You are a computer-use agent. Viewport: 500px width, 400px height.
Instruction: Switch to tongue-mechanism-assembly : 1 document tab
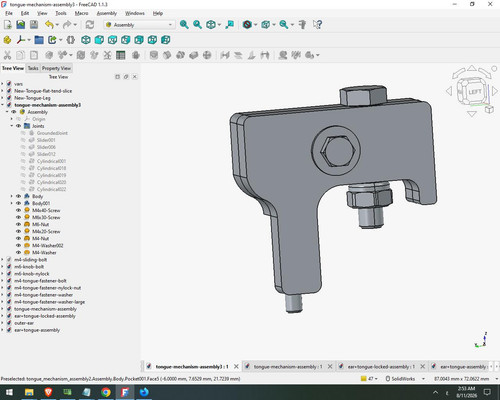pyautogui.click(x=288, y=367)
